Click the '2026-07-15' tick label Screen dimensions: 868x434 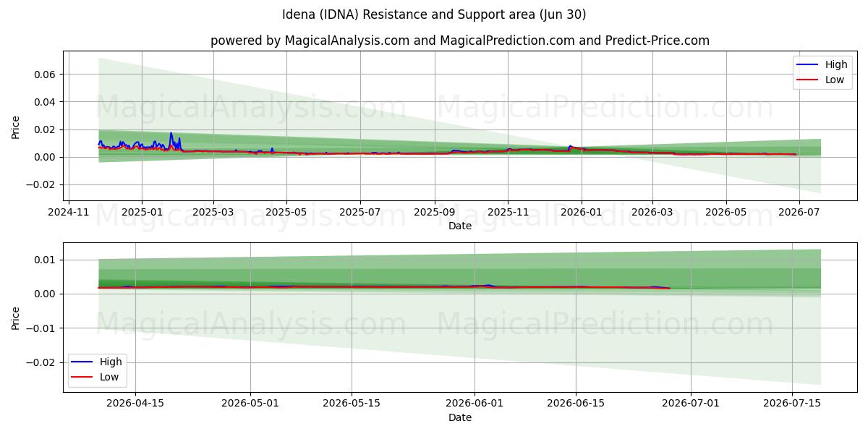coord(792,404)
